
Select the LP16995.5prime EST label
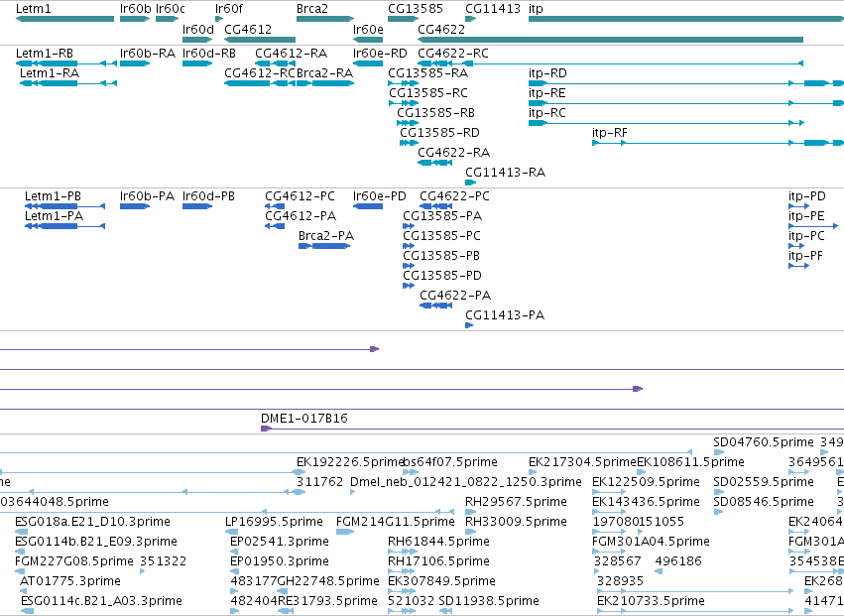[274, 521]
